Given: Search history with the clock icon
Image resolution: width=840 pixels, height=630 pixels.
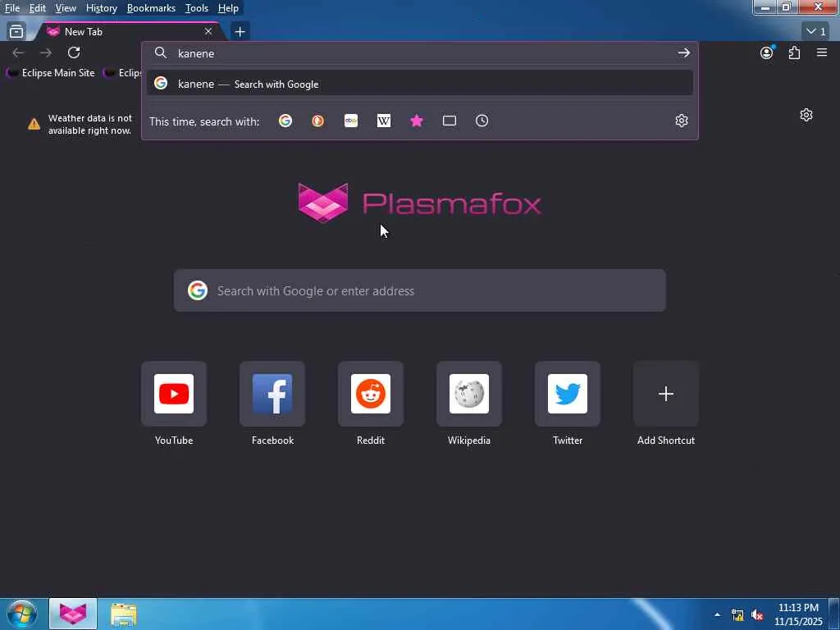Looking at the screenshot, I should pyautogui.click(x=482, y=121).
